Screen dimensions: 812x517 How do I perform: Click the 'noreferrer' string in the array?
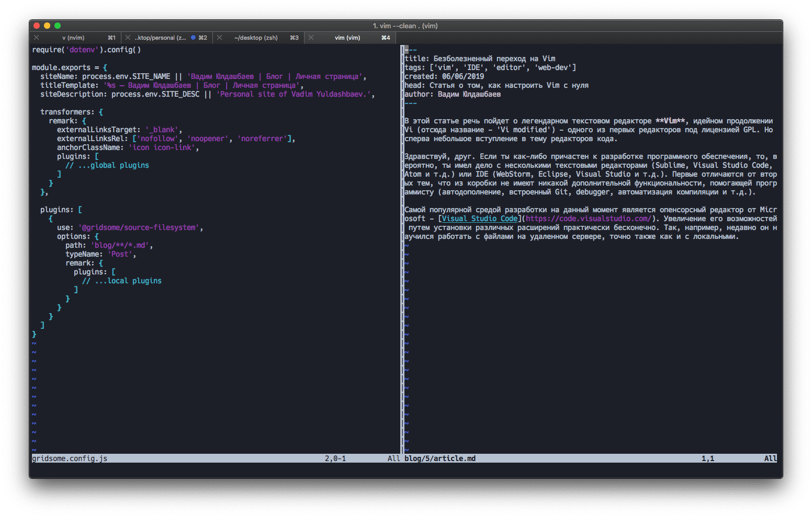(x=262, y=139)
